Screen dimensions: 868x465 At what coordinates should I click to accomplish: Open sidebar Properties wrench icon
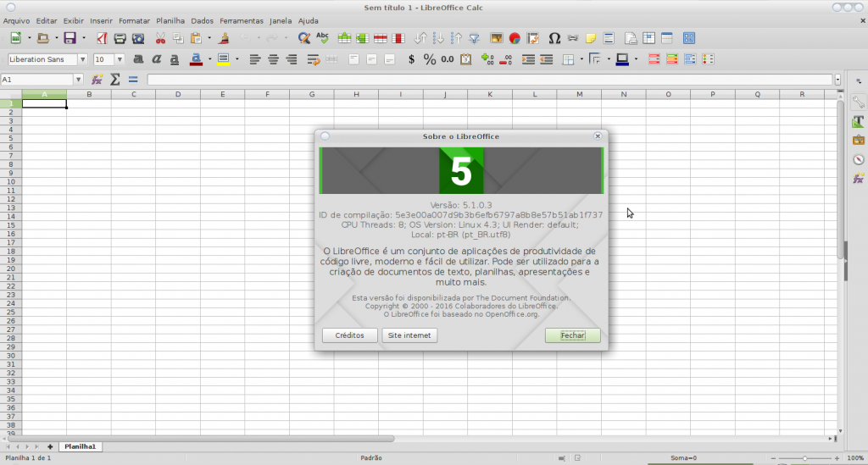click(x=859, y=102)
